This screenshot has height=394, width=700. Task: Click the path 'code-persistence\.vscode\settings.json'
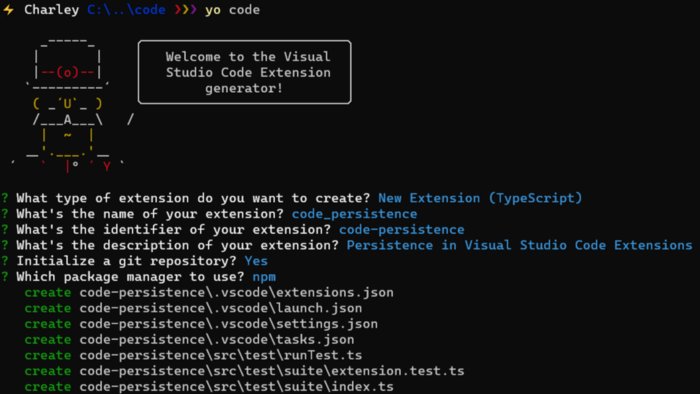[229, 324]
